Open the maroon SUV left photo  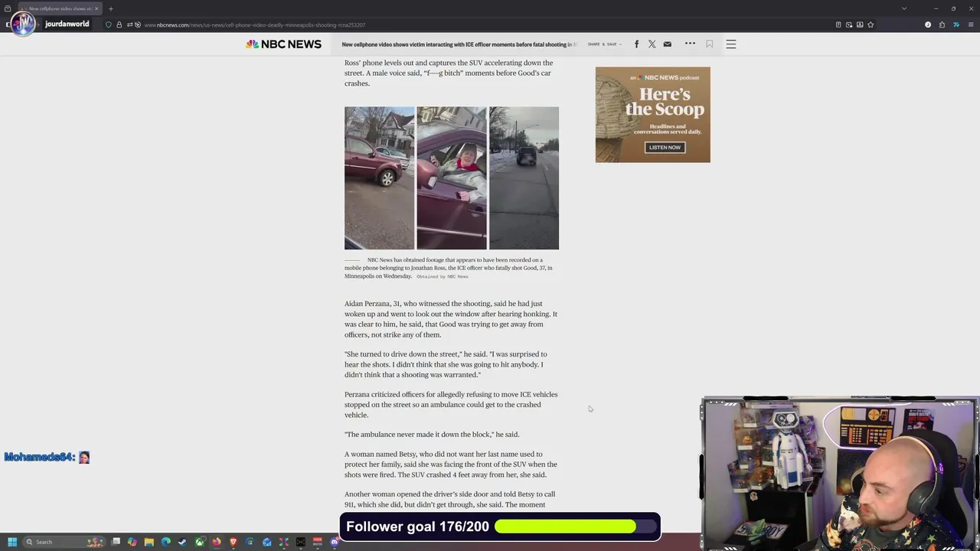(379, 178)
